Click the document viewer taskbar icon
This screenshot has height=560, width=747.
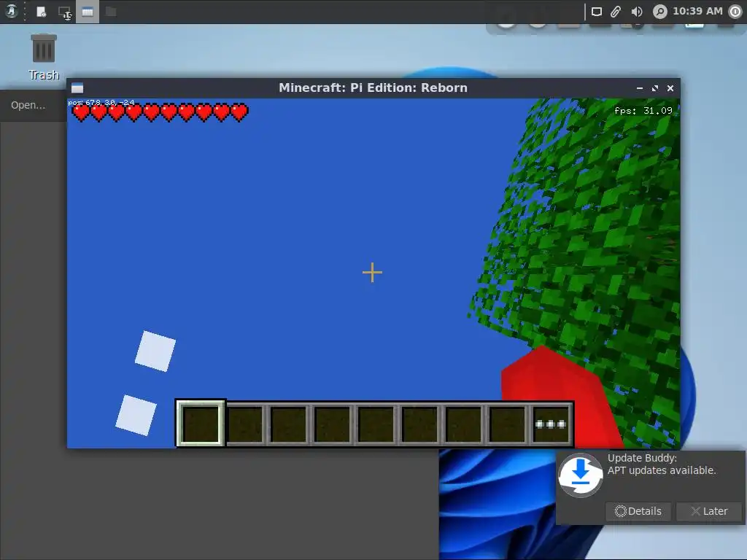pos(41,12)
